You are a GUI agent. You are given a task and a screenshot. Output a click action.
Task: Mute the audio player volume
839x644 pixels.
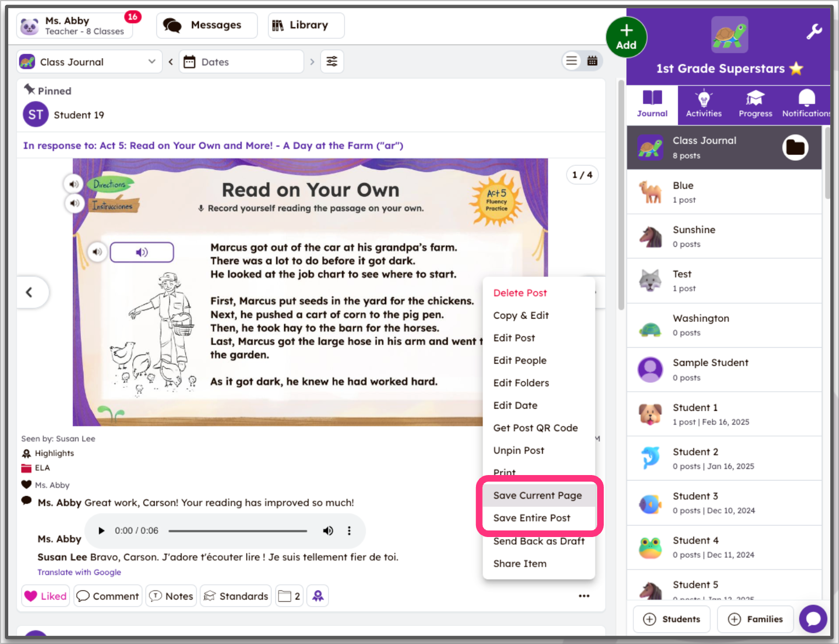[x=328, y=530]
